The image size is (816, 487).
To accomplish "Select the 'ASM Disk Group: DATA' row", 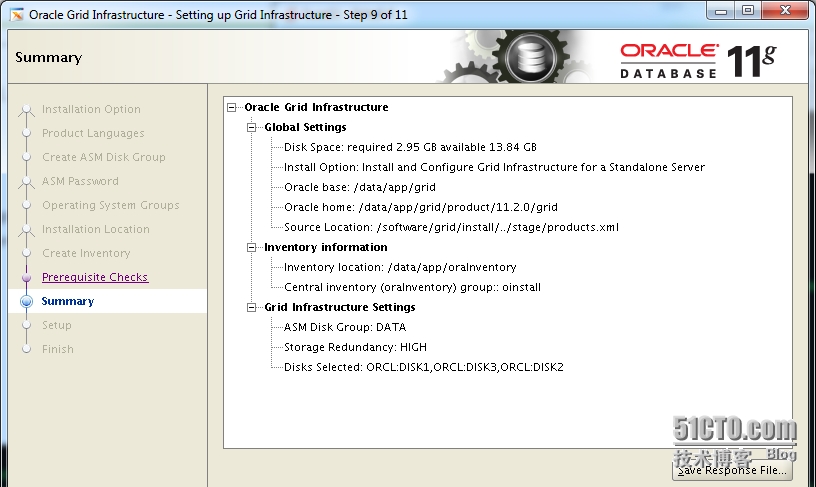I will (x=345, y=327).
